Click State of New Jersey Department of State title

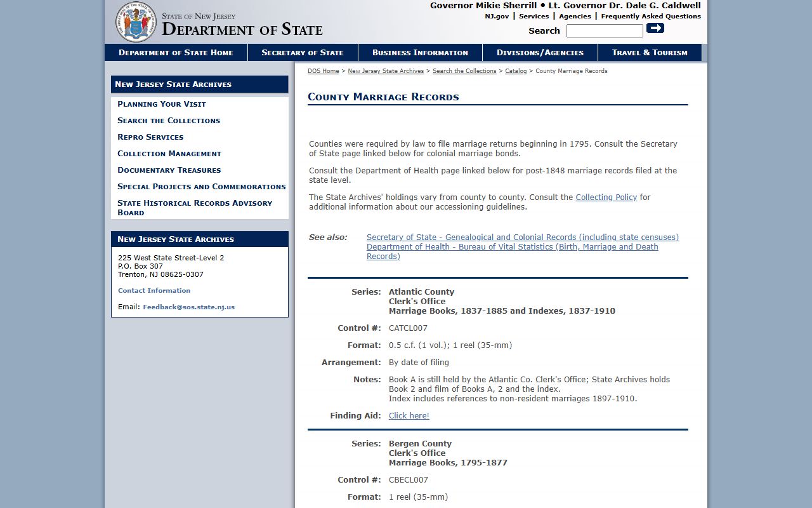pyautogui.click(x=242, y=24)
